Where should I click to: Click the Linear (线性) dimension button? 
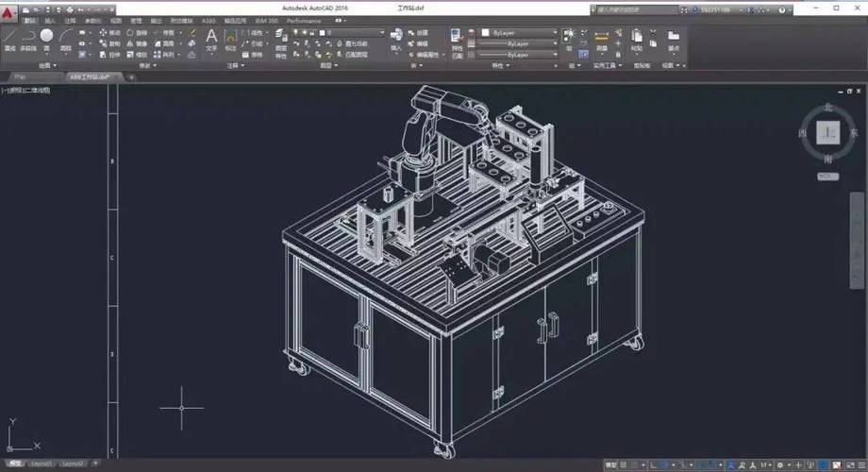(253, 33)
